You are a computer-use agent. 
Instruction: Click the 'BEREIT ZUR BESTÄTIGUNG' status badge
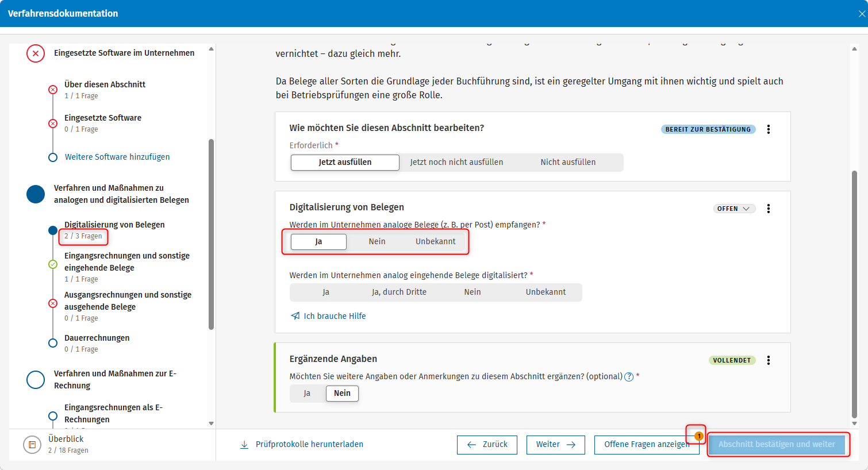click(708, 129)
